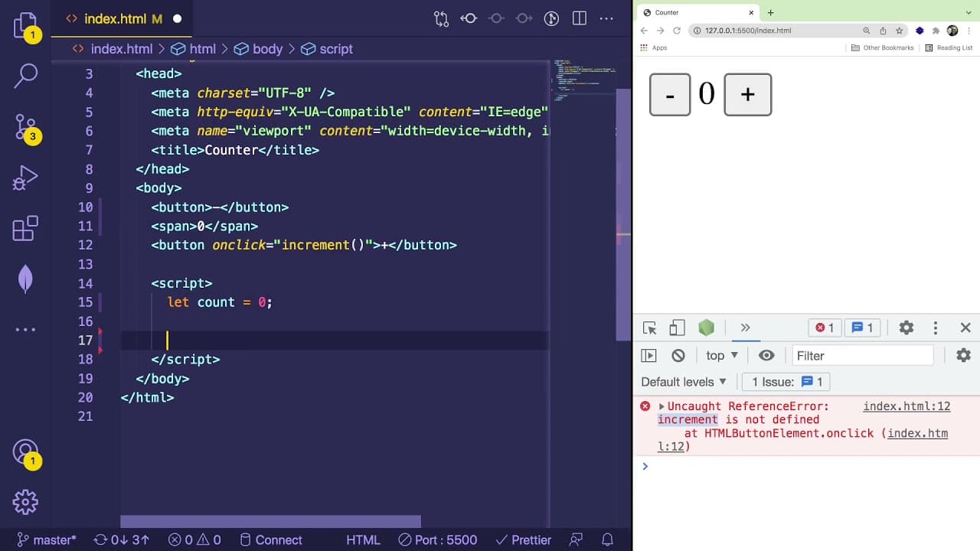This screenshot has height=551, width=980.
Task: Open the Explorer files icon in activity bar
Action: tap(25, 25)
